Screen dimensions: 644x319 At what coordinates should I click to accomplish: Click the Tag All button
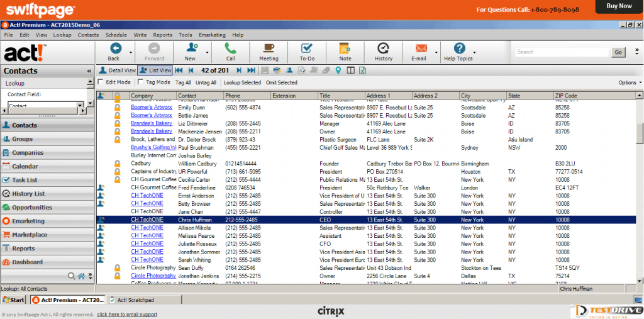click(183, 82)
